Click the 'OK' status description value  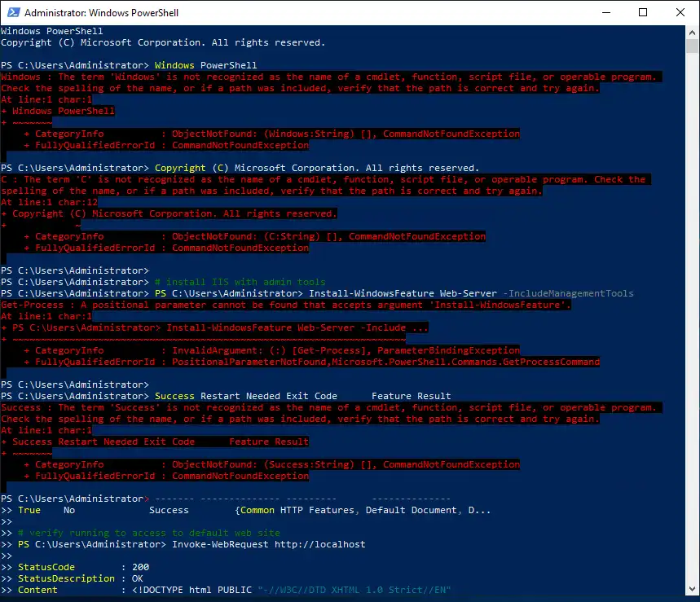[138, 578]
